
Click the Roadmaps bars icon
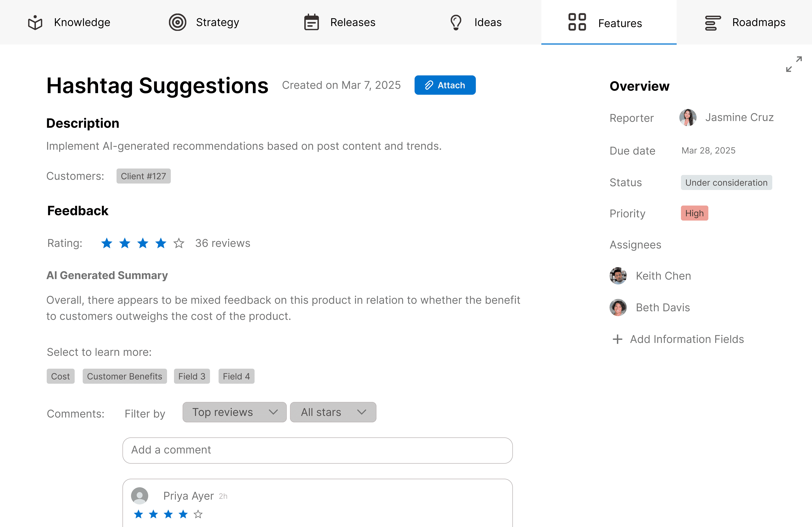(713, 23)
